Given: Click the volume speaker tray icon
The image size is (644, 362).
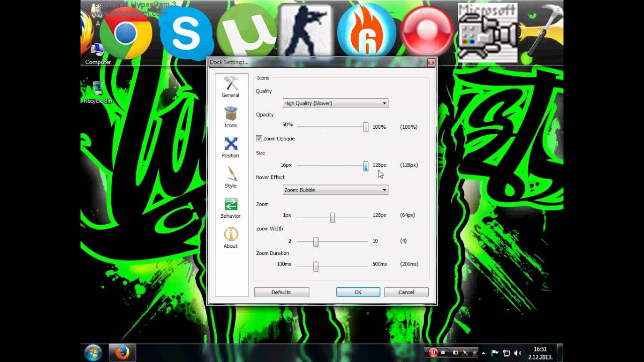Looking at the screenshot, I should click(518, 353).
